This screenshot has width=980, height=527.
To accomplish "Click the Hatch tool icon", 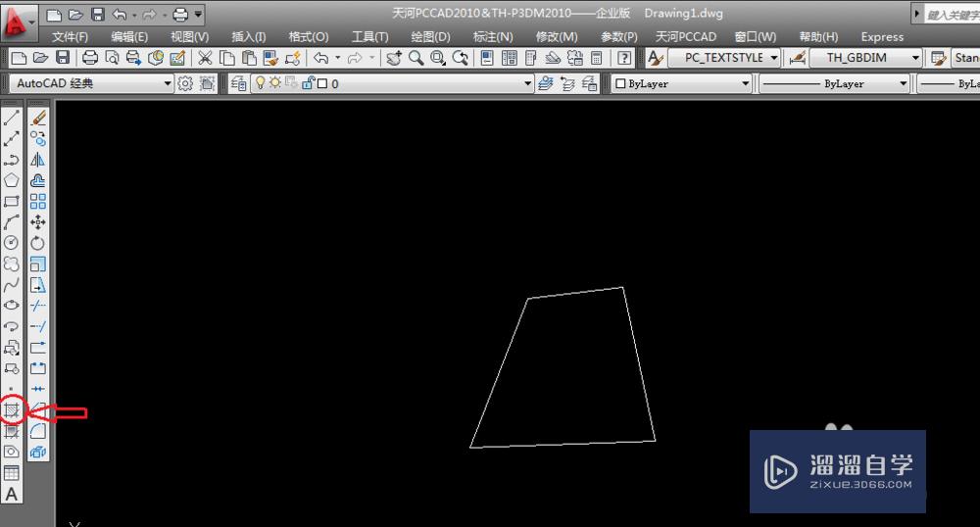I will pos(11,410).
